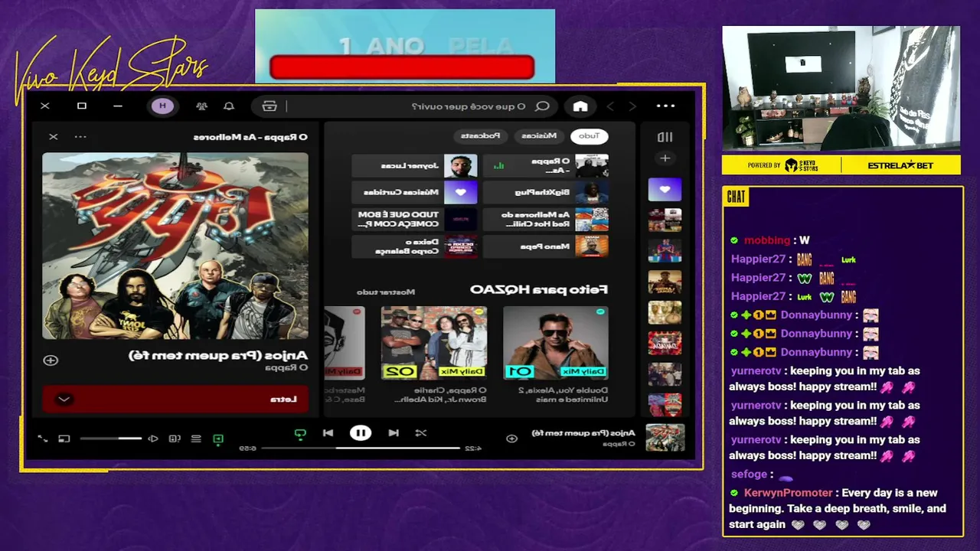
Task: Open the BigXthaPlug shortcut tile
Action: pos(546,192)
